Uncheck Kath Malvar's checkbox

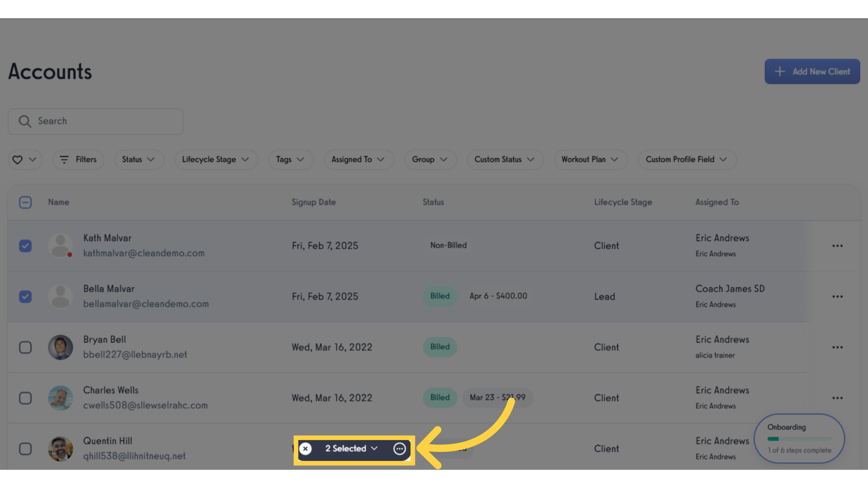point(25,246)
